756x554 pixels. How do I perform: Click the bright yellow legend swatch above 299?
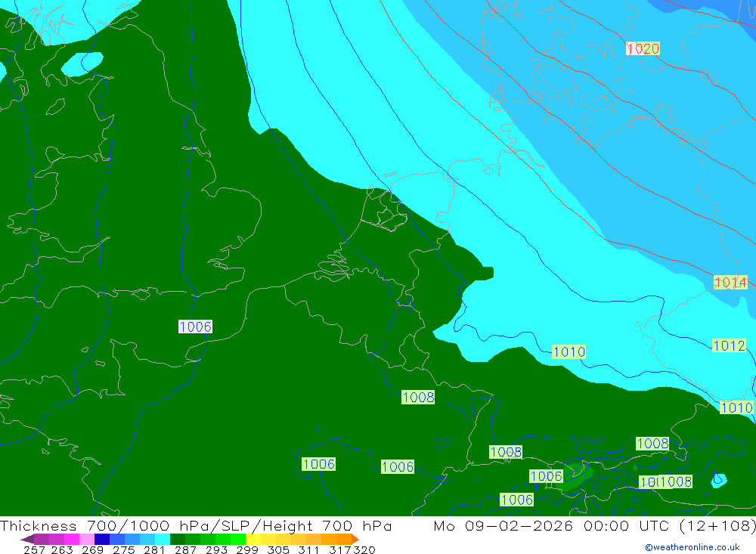tap(253, 539)
